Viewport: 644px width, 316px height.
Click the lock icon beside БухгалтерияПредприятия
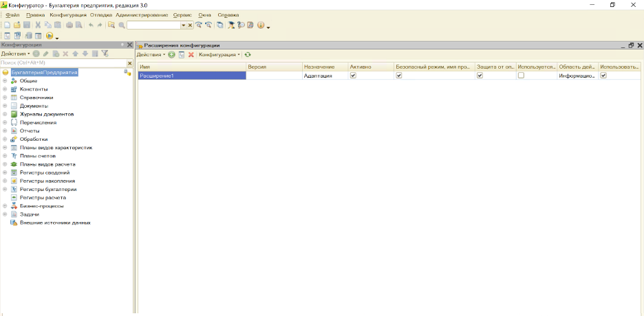pyautogui.click(x=127, y=72)
